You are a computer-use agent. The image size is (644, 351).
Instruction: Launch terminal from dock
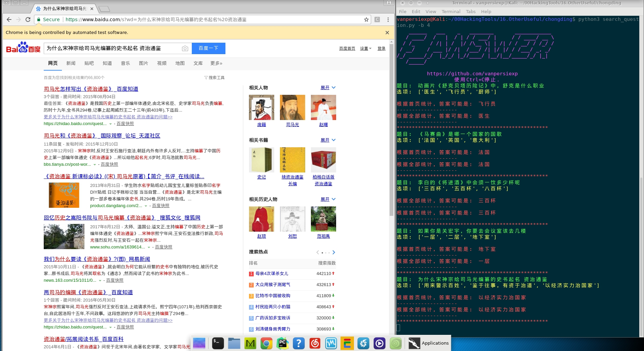click(218, 343)
